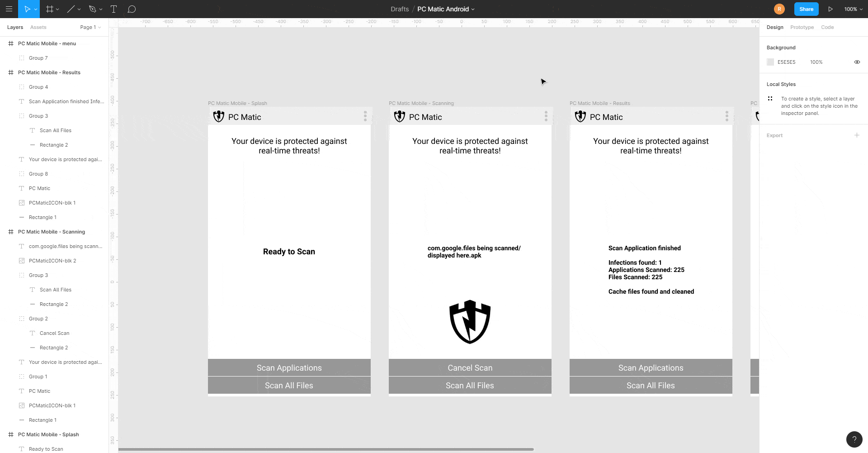Select com.google.files being scanned layer
Screen dimensions: 868x453
pyautogui.click(x=54, y=246)
